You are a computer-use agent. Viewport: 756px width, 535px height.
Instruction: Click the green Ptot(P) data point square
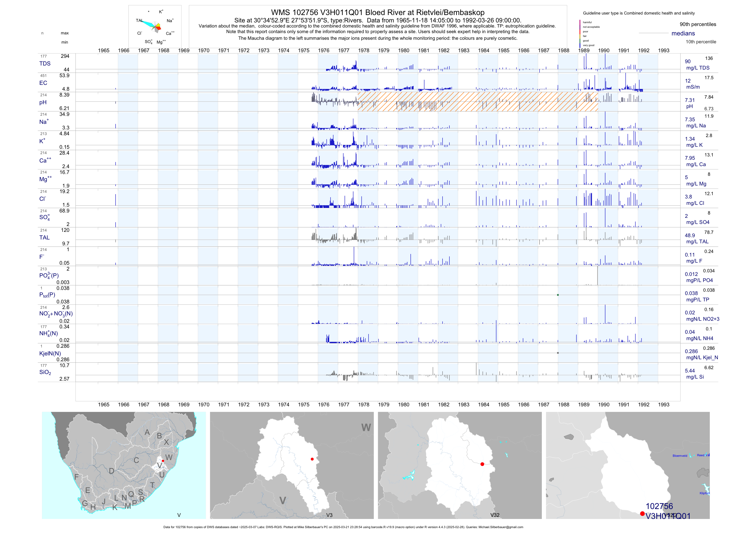tap(558, 295)
